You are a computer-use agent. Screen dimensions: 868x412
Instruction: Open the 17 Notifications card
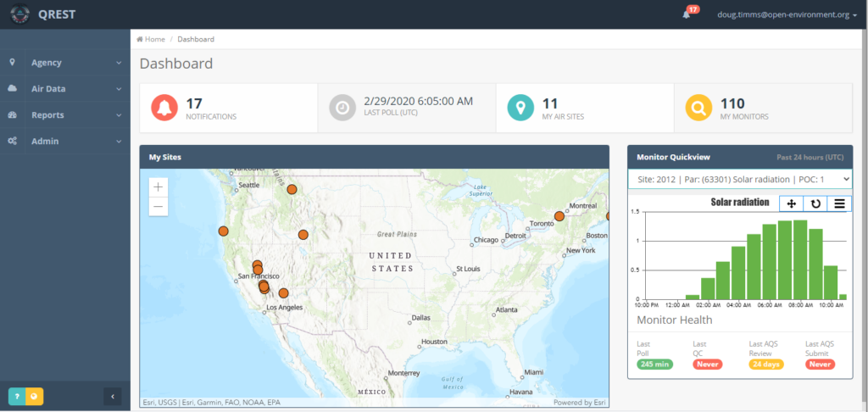pyautogui.click(x=229, y=108)
